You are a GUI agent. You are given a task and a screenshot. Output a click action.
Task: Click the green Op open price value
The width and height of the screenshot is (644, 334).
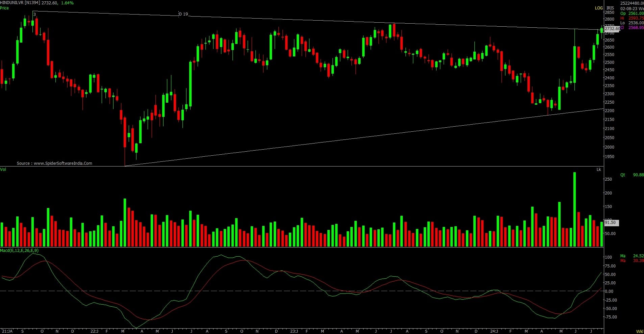[636, 14]
